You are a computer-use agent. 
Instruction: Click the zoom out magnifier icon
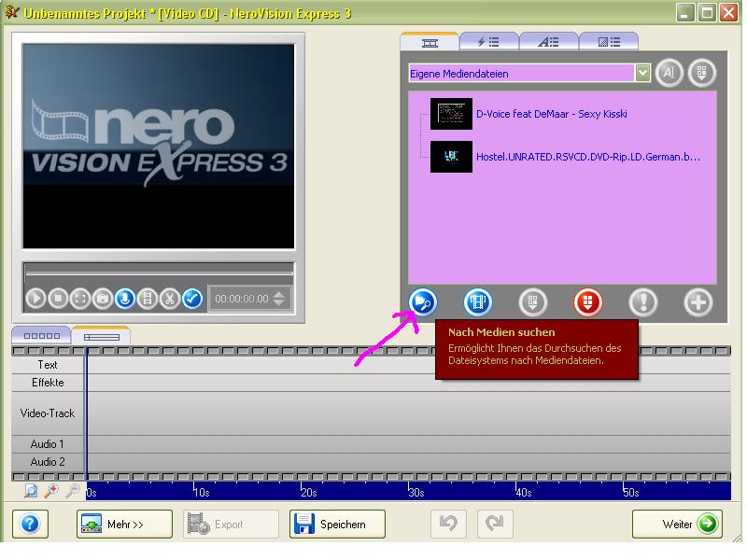[x=73, y=491]
